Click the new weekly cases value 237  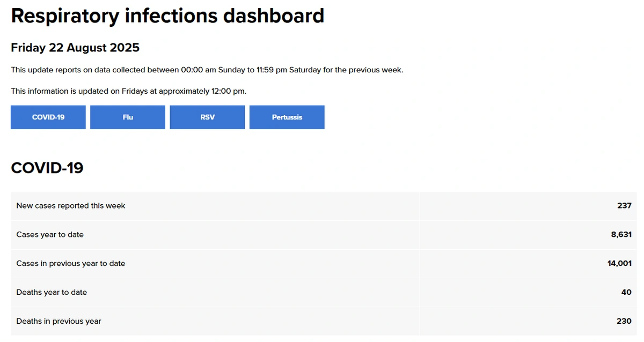[x=624, y=206]
